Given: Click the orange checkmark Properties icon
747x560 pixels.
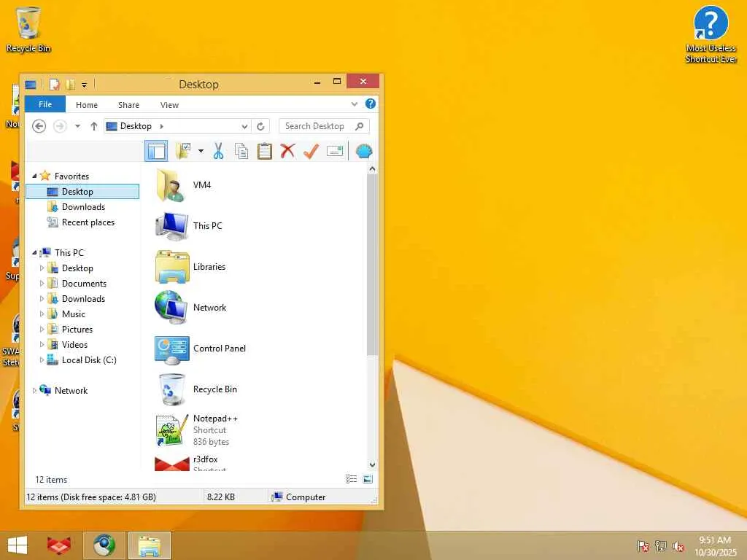Looking at the screenshot, I should [311, 152].
